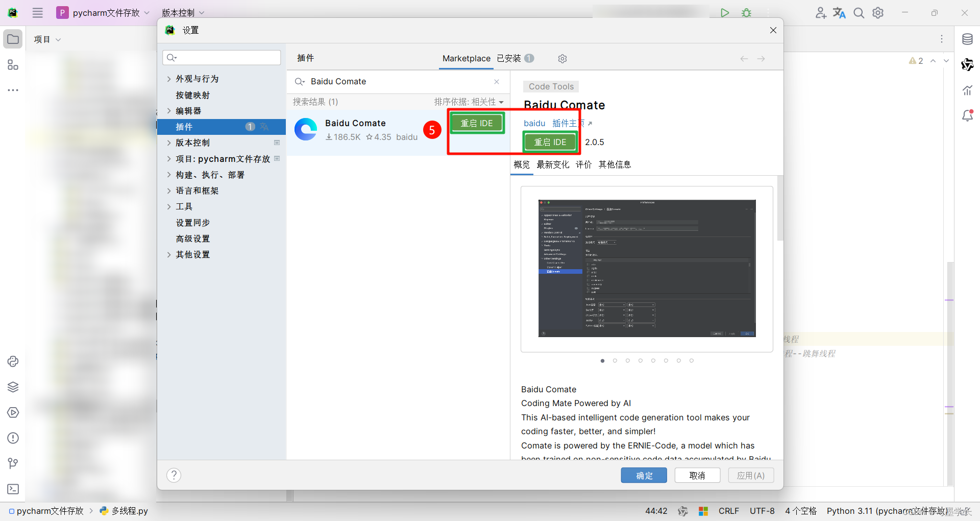The image size is (980, 521).
Task: Open the main hamburger menu
Action: tap(38, 13)
